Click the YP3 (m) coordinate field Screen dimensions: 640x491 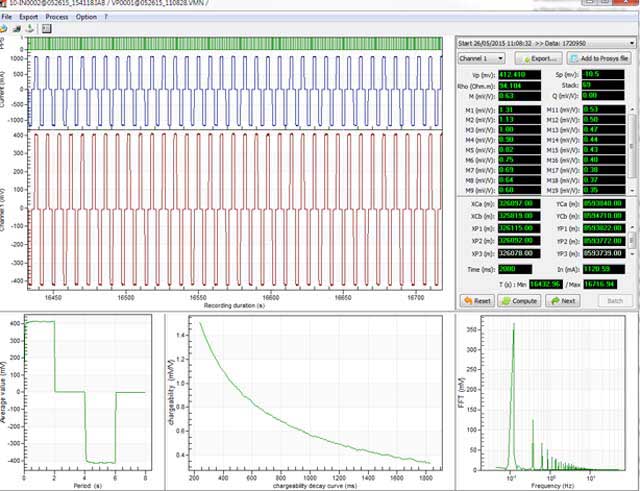[x=603, y=253]
